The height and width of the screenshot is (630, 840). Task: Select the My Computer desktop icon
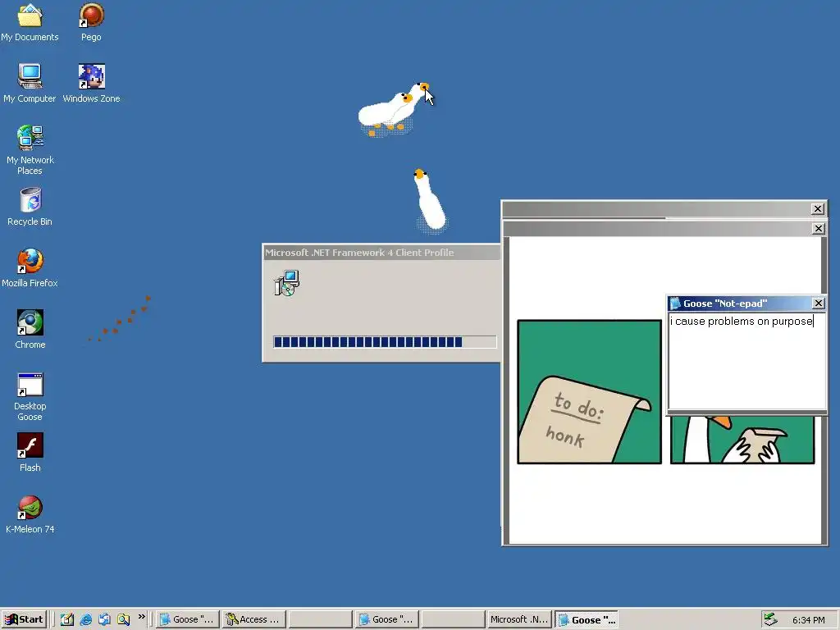30,84
